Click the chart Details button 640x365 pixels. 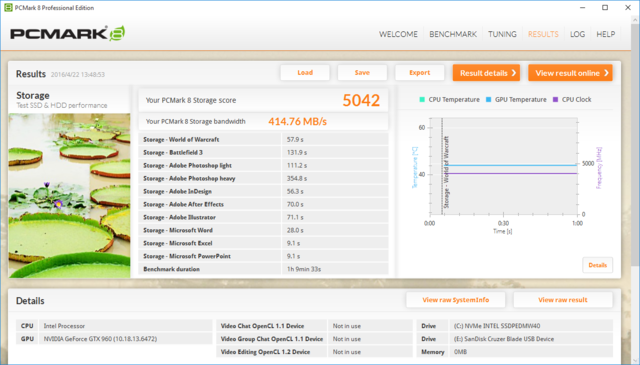(x=598, y=265)
